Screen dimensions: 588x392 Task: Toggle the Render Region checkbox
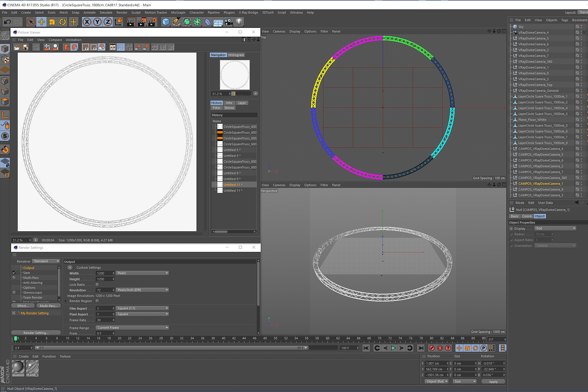pyautogui.click(x=97, y=301)
